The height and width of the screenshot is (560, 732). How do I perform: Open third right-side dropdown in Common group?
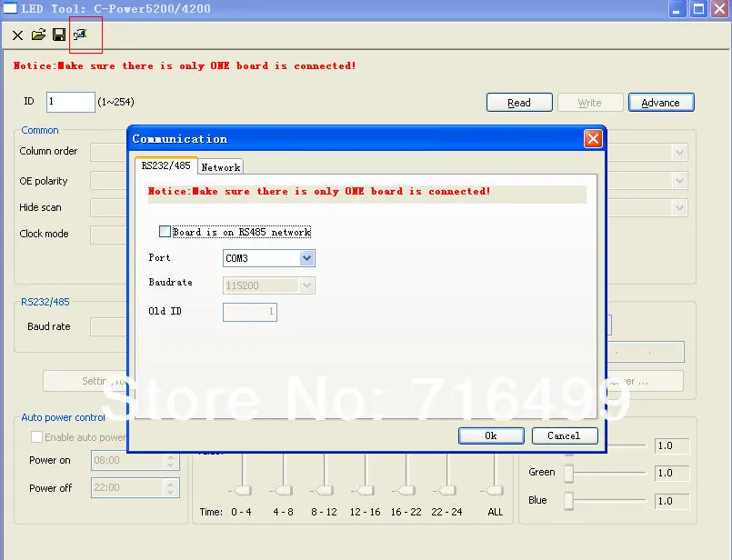(679, 207)
